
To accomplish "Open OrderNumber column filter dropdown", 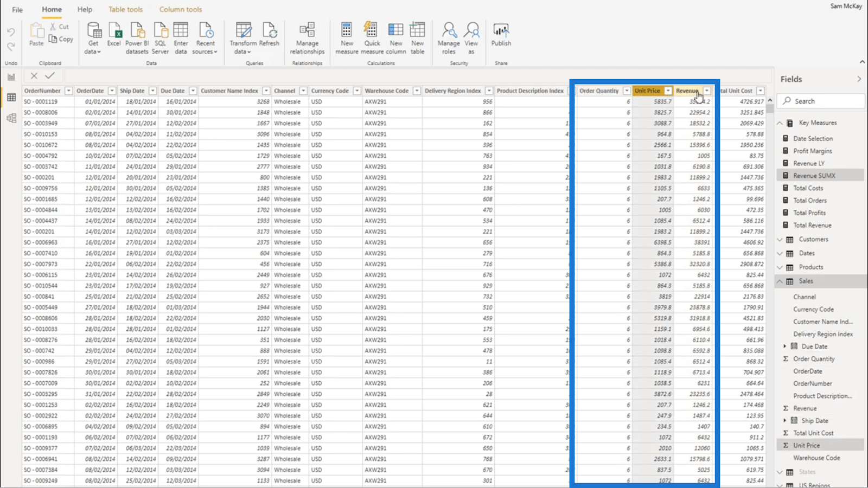I will [x=68, y=91].
